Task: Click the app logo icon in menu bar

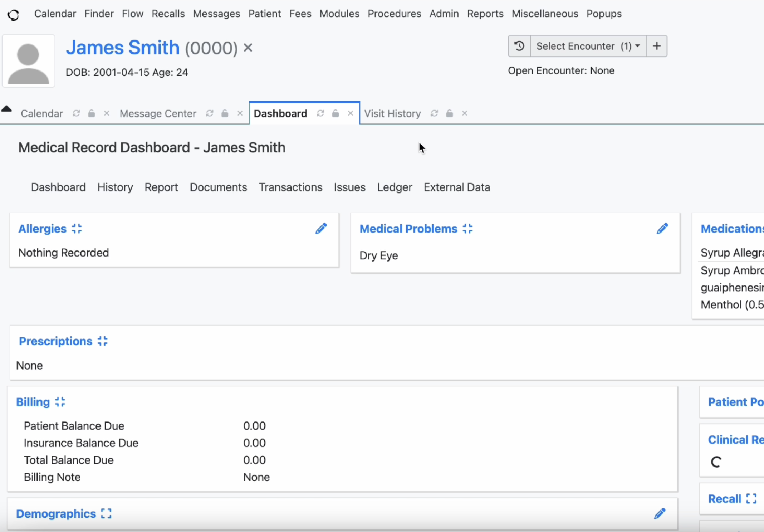Action: pos(13,15)
